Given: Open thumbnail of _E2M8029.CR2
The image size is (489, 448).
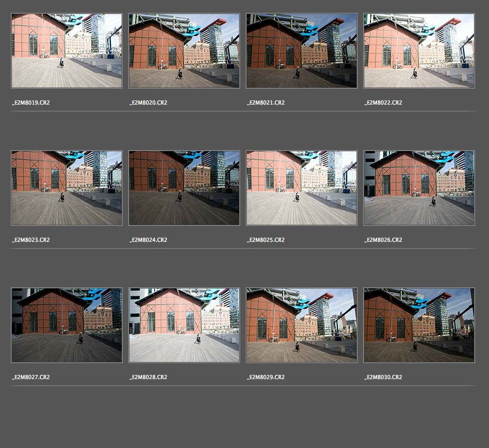Looking at the screenshot, I should [x=302, y=325].
